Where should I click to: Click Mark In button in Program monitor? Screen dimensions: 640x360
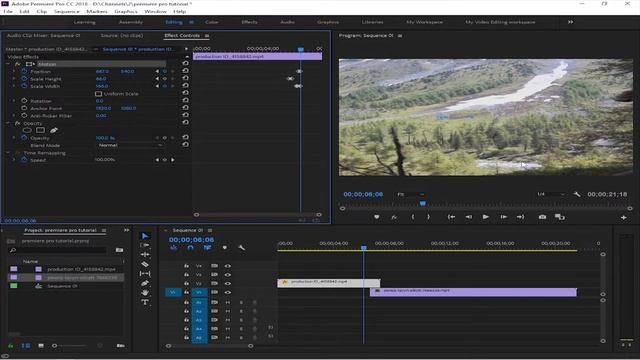(x=413, y=217)
